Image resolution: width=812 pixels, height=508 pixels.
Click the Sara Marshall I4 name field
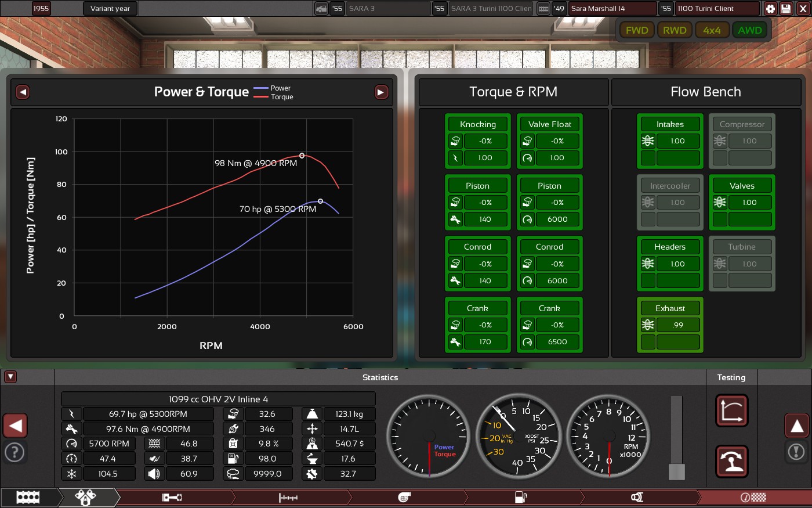tap(611, 9)
